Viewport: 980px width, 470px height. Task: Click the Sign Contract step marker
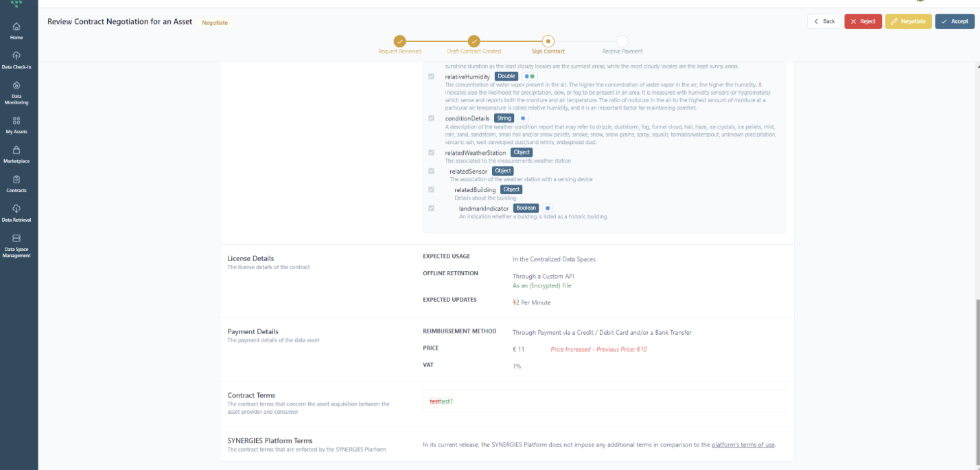click(548, 41)
